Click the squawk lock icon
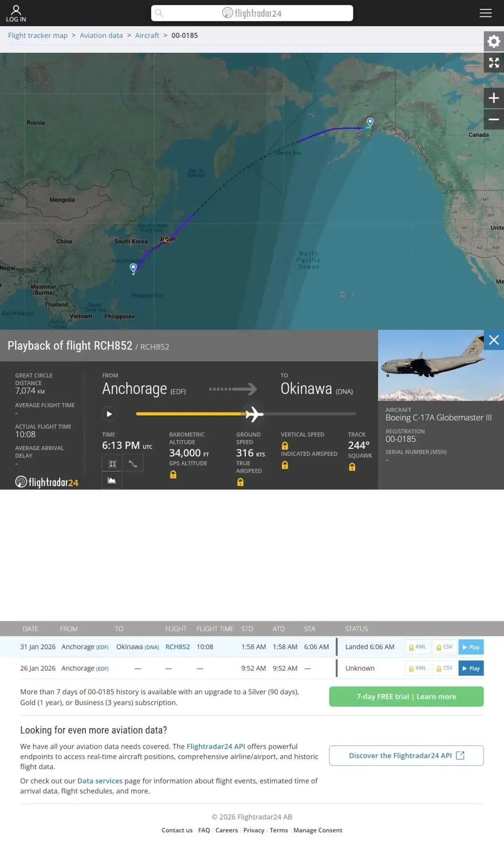The height and width of the screenshot is (851, 504). pyautogui.click(x=352, y=467)
